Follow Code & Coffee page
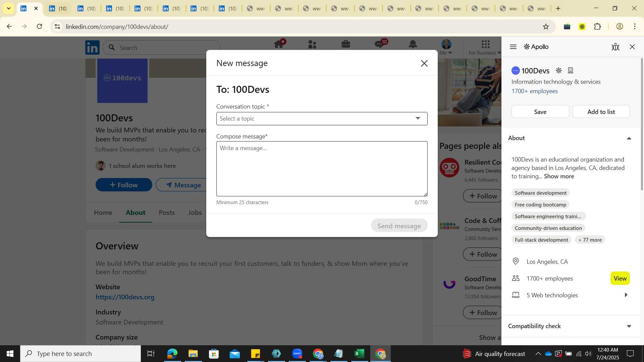 482,254
